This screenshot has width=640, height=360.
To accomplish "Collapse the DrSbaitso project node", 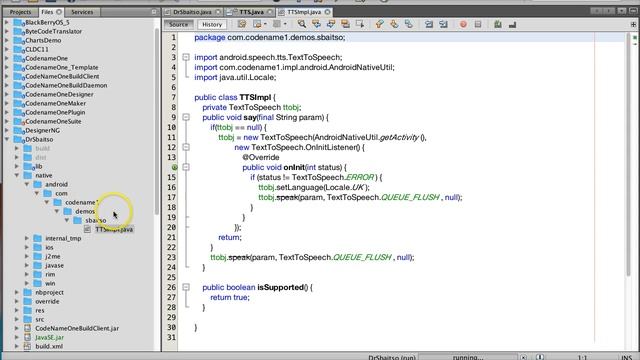I will point(7,140).
